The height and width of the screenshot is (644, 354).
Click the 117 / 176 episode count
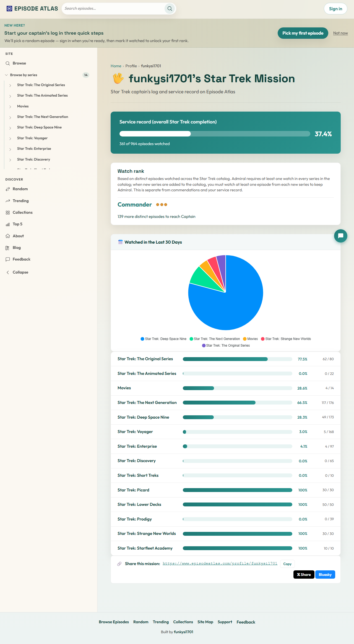[328, 403]
